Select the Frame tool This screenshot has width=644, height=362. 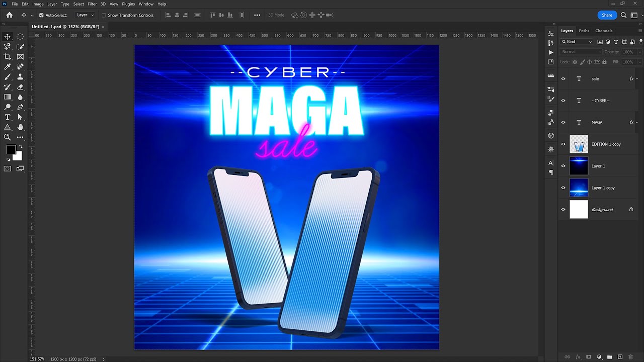click(20, 57)
